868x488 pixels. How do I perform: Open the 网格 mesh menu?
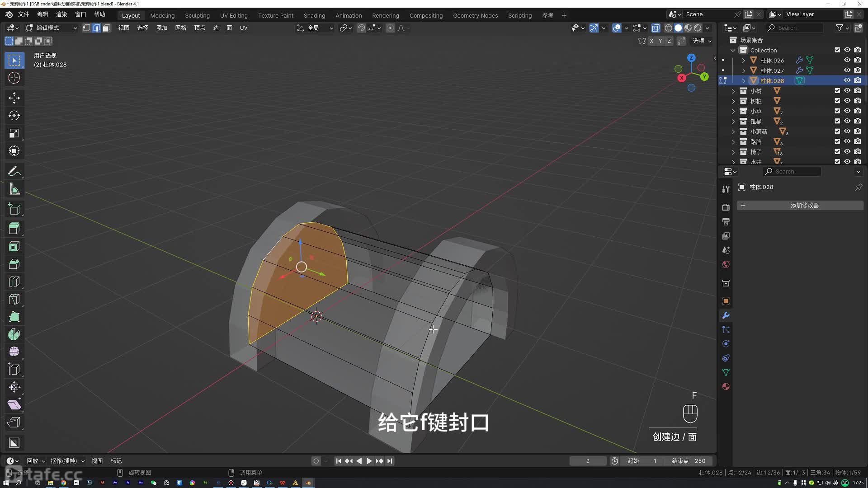pyautogui.click(x=180, y=28)
